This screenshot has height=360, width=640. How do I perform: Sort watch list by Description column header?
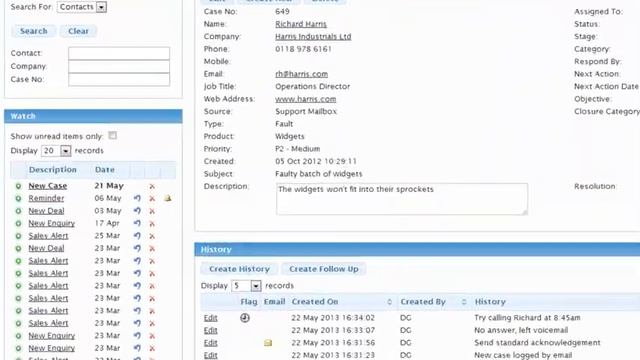pos(53,169)
